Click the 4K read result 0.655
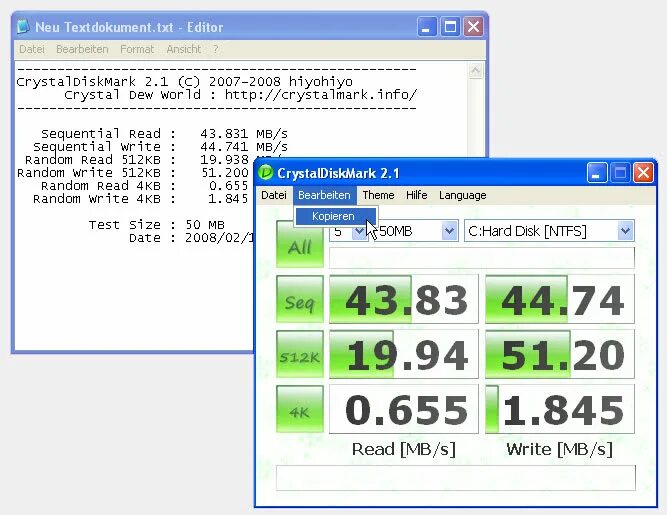This screenshot has width=667, height=515. [404, 409]
